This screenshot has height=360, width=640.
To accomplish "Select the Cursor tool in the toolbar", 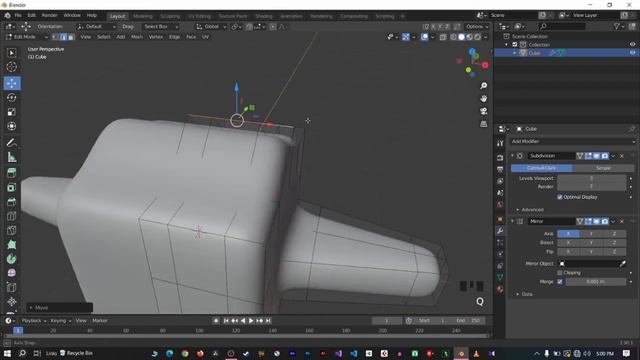I will click(x=12, y=67).
